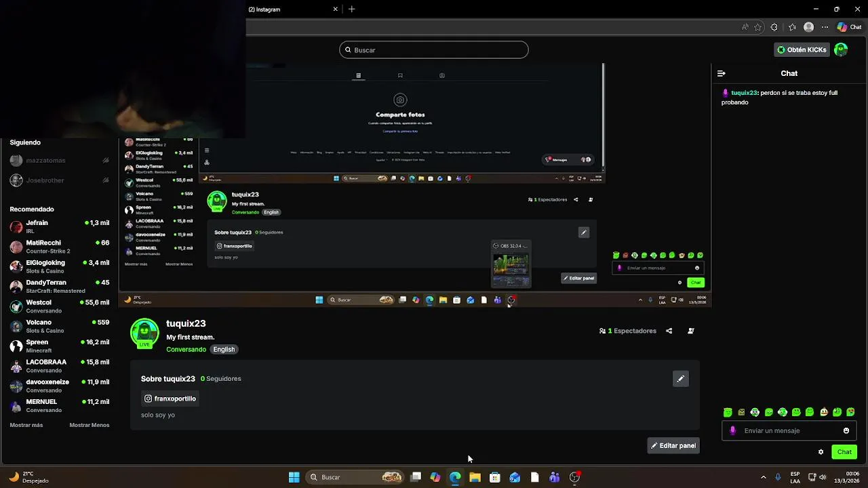Click the pink microphone chat identity icon

point(732,430)
